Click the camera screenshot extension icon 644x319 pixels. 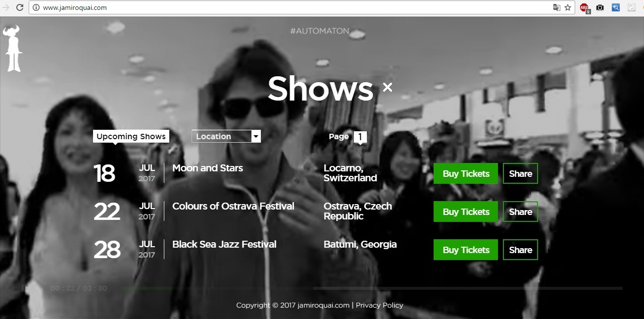click(x=600, y=7)
